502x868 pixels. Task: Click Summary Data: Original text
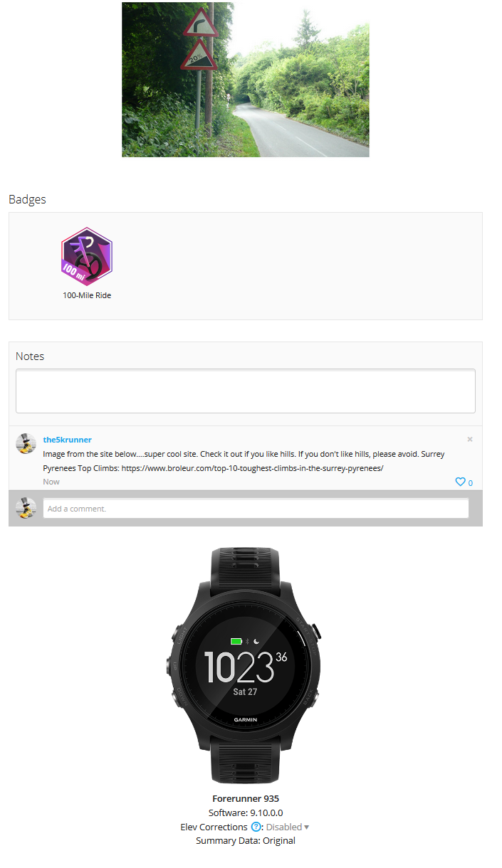(x=246, y=841)
